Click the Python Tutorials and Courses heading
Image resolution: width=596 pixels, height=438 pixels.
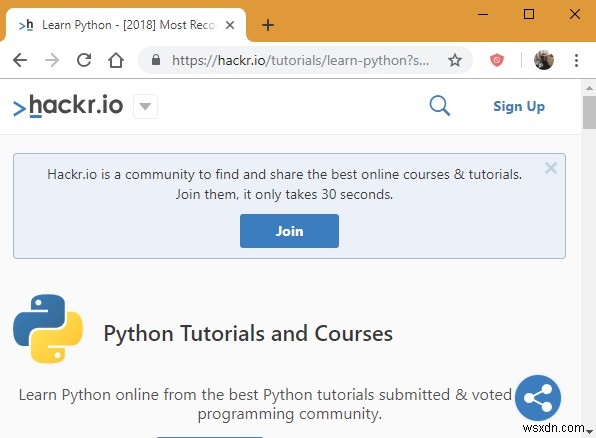248,334
